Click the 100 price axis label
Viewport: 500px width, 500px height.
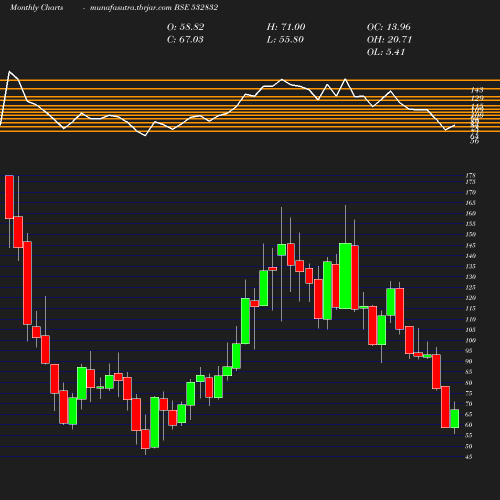[x=470, y=340]
